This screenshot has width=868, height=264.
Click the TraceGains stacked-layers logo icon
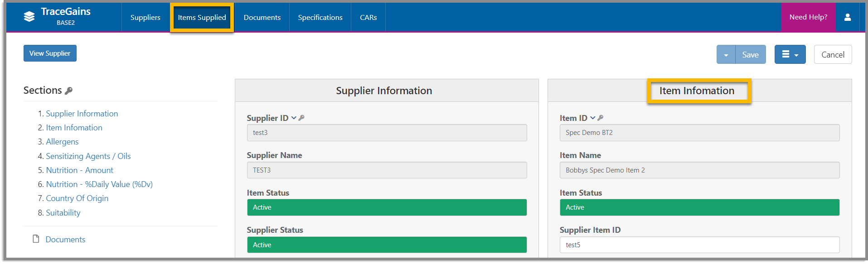[x=29, y=17]
